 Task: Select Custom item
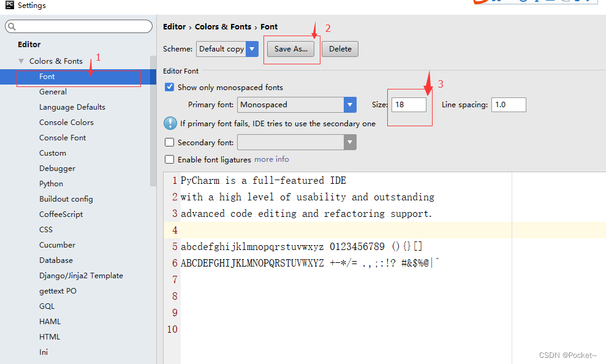coord(53,153)
